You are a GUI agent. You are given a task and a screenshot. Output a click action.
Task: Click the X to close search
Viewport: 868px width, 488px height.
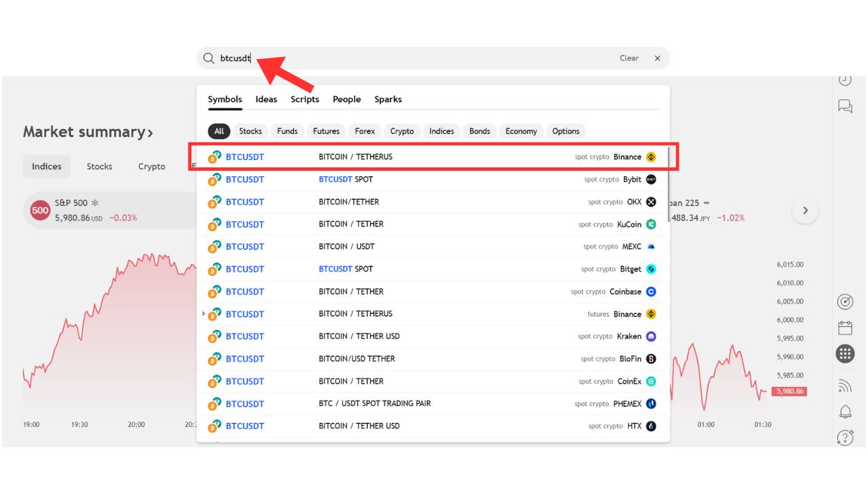tap(657, 58)
